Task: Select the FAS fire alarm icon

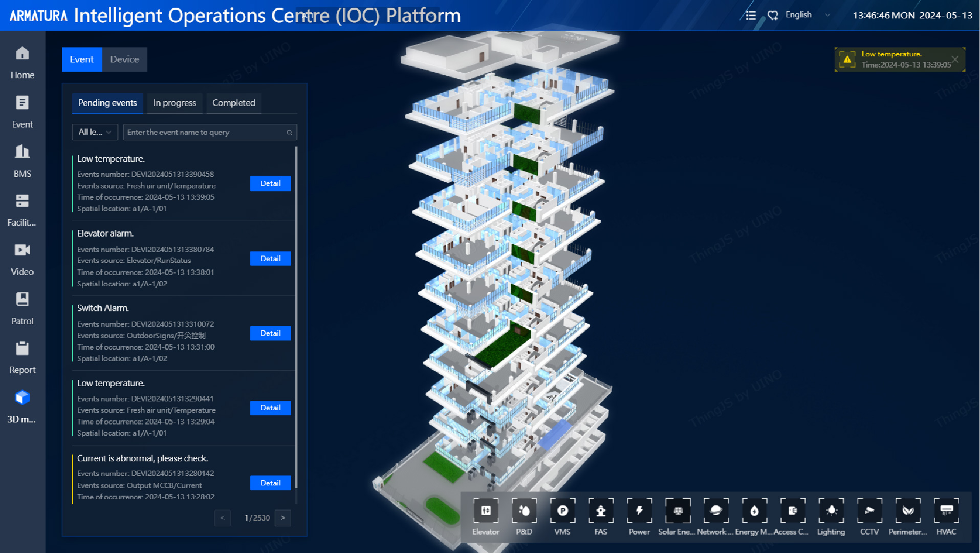Action: pos(601,511)
